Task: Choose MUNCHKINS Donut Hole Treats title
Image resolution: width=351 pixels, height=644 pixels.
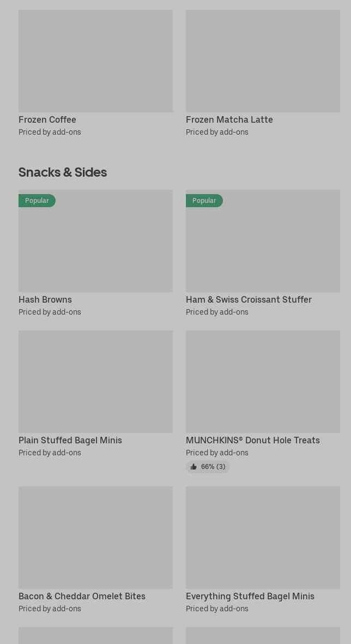Action: point(252,440)
